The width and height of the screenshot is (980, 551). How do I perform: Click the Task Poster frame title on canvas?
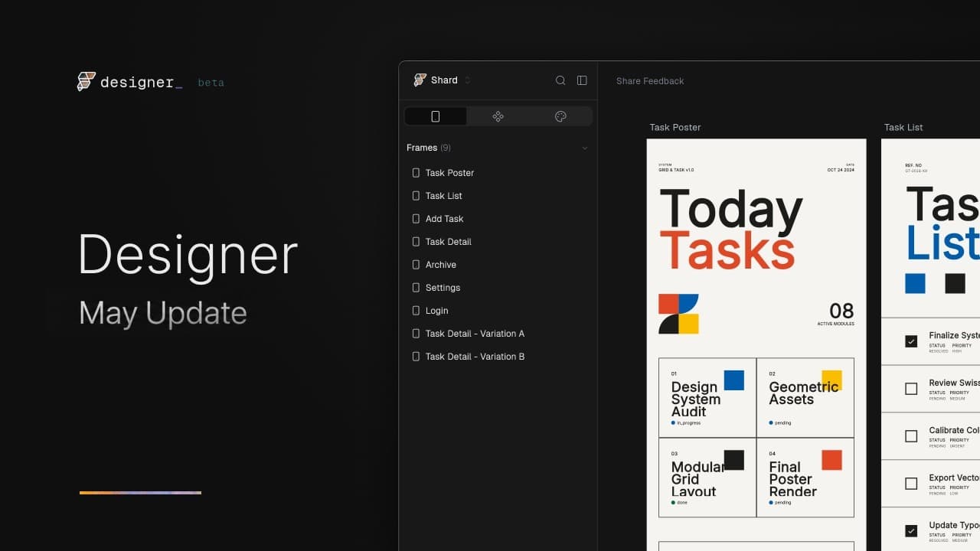coord(675,128)
